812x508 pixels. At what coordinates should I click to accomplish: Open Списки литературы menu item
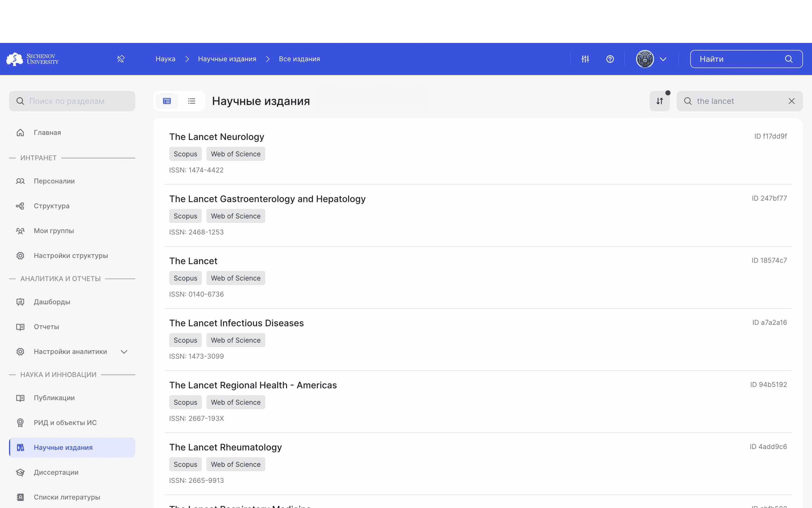coord(72,498)
